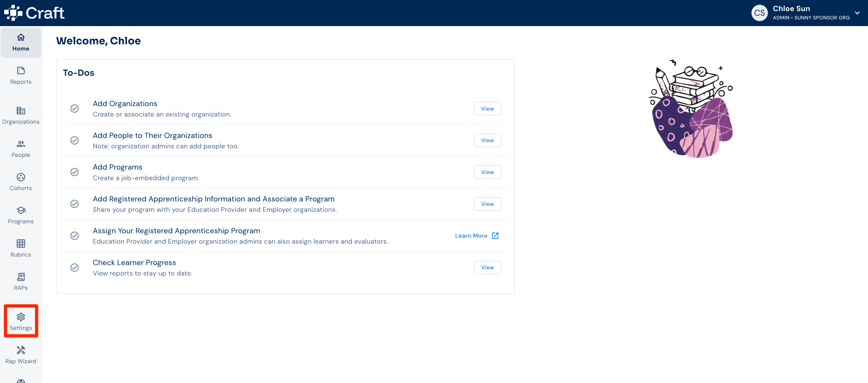The height and width of the screenshot is (383, 868).
Task: Click the To-Dos heading
Action: coord(79,73)
